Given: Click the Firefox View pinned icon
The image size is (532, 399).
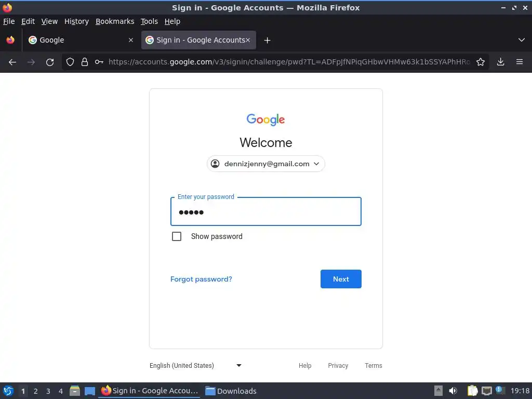Looking at the screenshot, I should click(10, 40).
